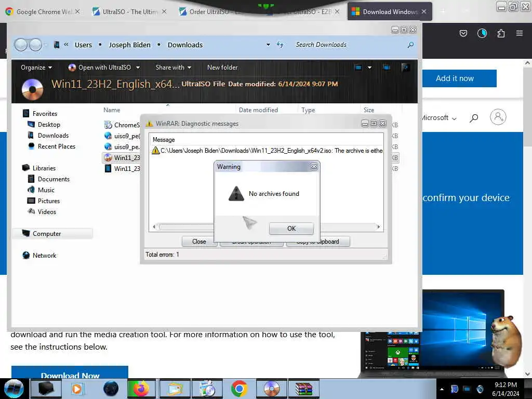Expand the All Microsoft dropdown

438,118
